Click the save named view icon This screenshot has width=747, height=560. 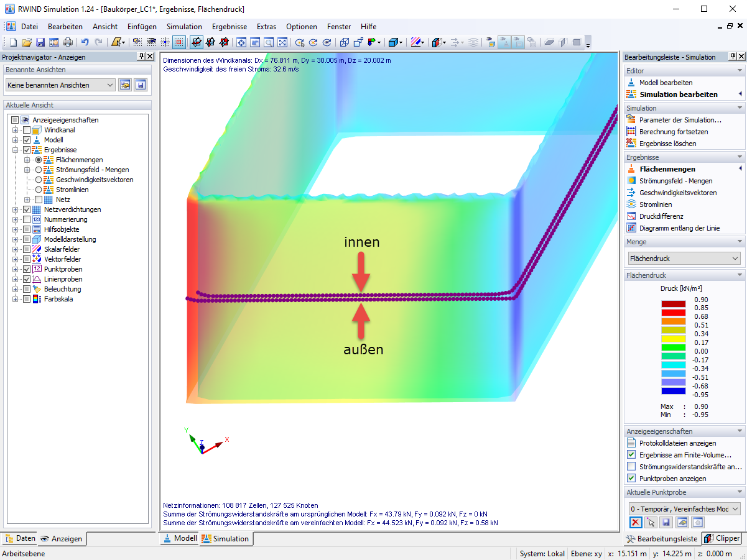pos(141,85)
